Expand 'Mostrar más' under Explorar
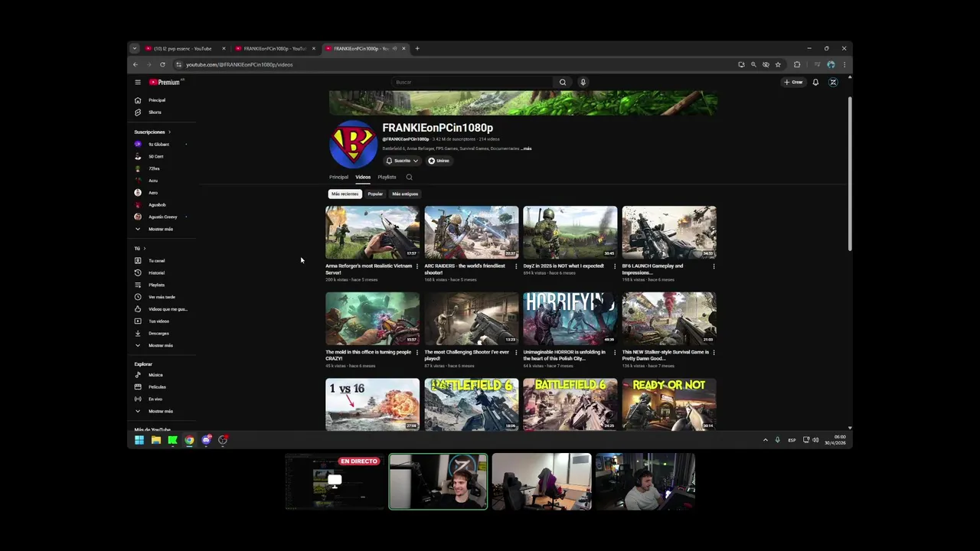Viewport: 980px width, 551px height. [x=162, y=411]
